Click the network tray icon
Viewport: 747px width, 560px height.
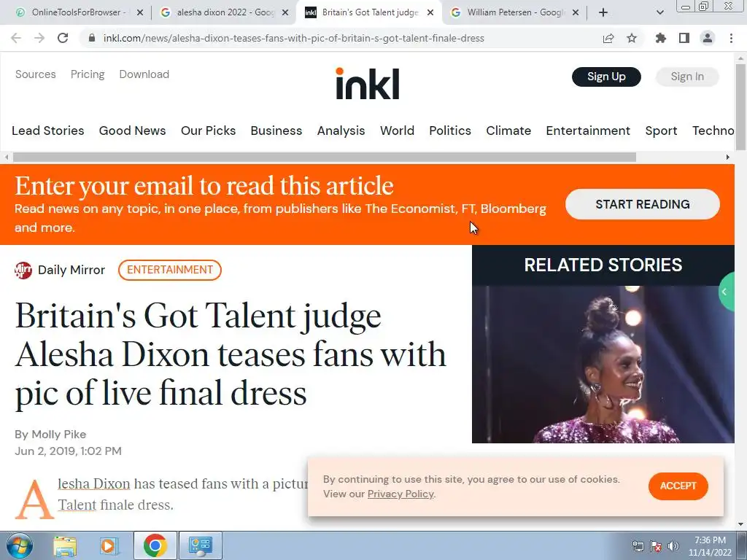click(638, 546)
